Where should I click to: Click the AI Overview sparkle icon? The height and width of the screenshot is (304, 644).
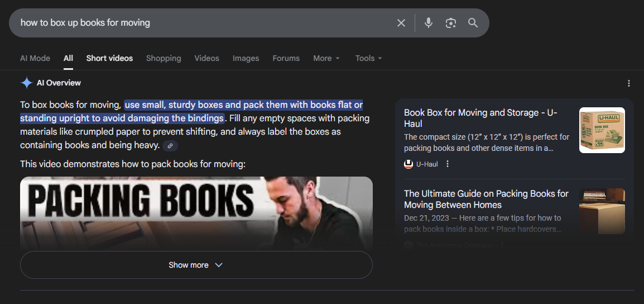(x=27, y=83)
